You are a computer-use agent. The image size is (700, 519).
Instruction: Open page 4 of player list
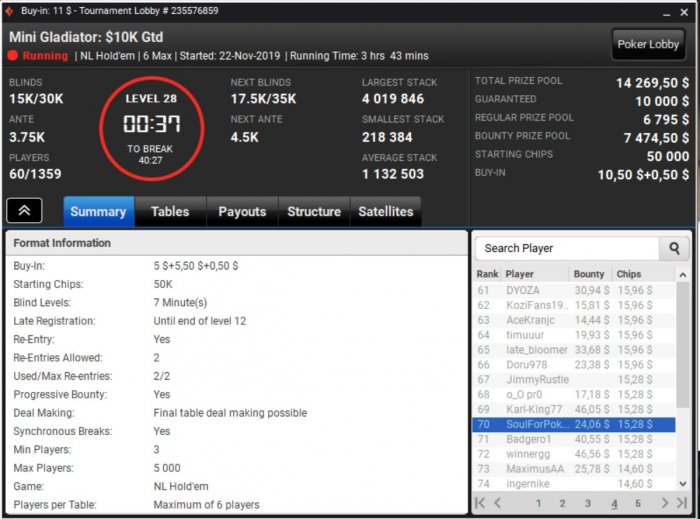(x=614, y=504)
